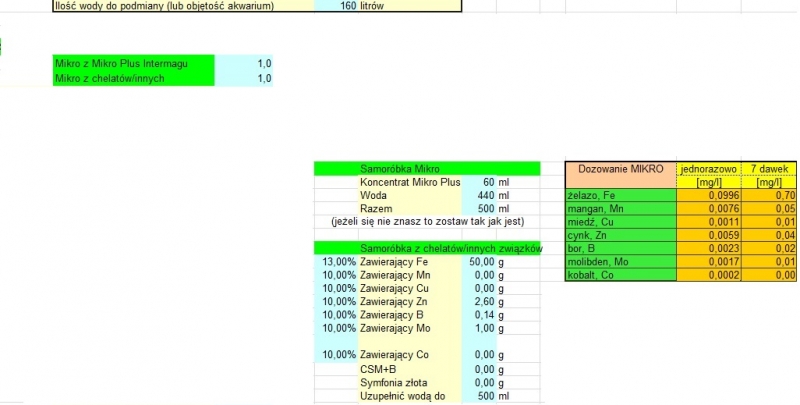This screenshot has height=405, width=800.
Task: Click the 0,70 iron seven-dose value
Action: click(x=769, y=195)
